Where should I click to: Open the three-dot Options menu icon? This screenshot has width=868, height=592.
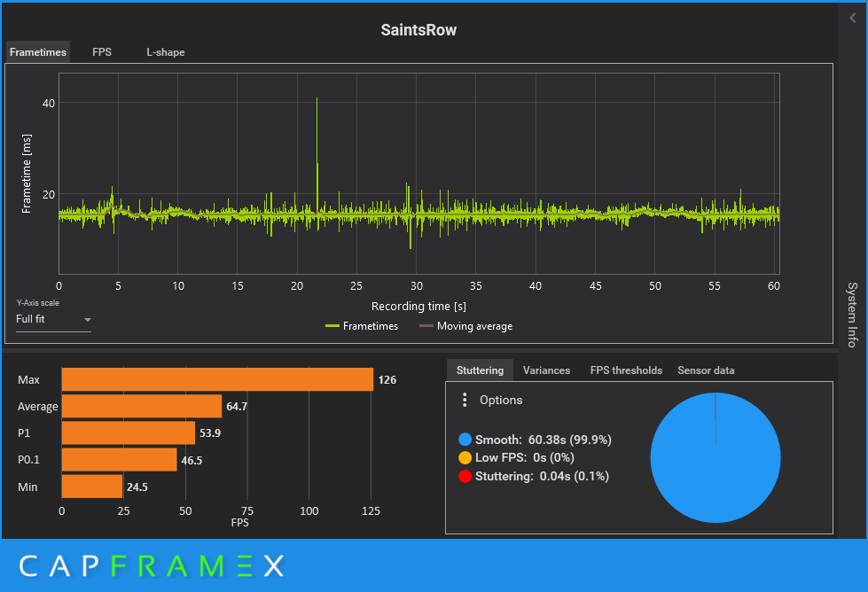coord(465,400)
